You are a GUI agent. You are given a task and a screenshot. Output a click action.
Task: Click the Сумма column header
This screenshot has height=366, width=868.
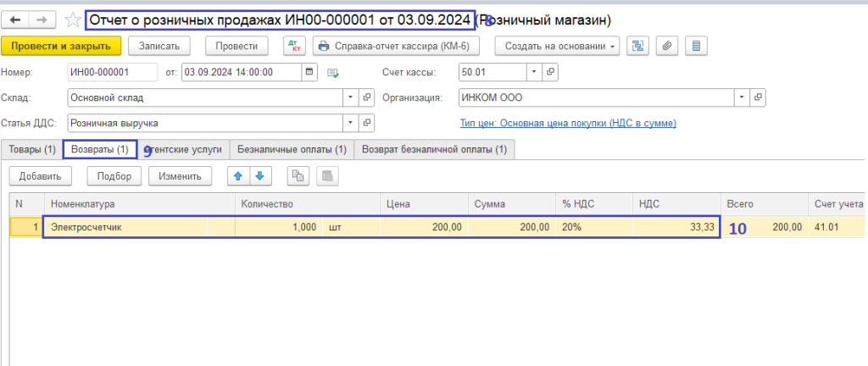coord(512,204)
